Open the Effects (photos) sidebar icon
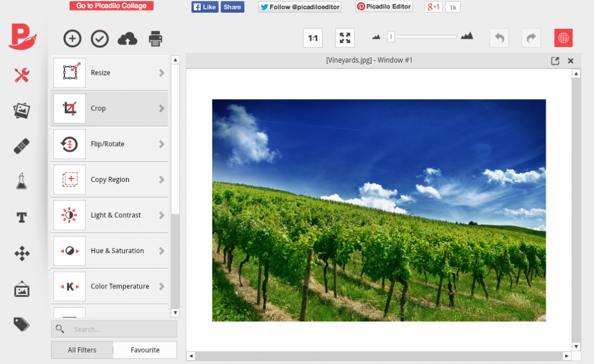The width and height of the screenshot is (594, 364). (x=21, y=110)
